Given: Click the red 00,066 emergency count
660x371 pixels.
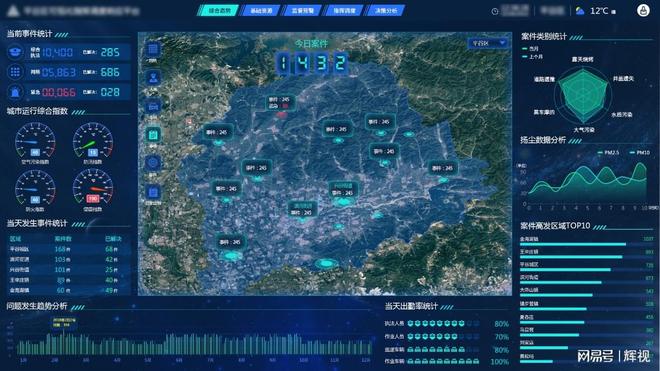Looking at the screenshot, I should (59, 92).
